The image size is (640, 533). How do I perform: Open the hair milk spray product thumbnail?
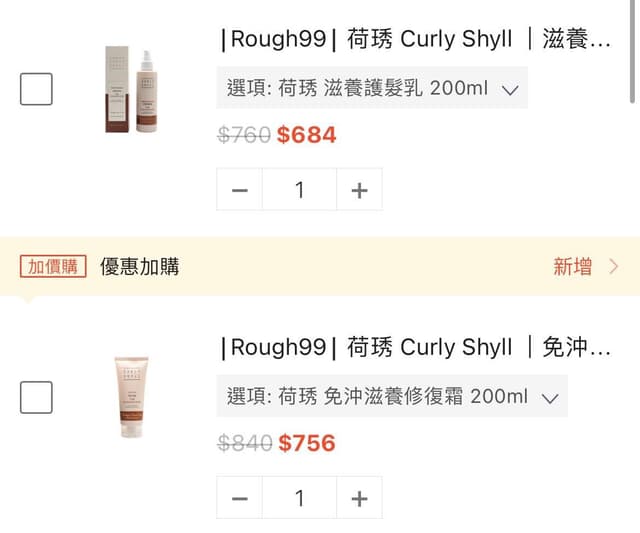point(131,89)
